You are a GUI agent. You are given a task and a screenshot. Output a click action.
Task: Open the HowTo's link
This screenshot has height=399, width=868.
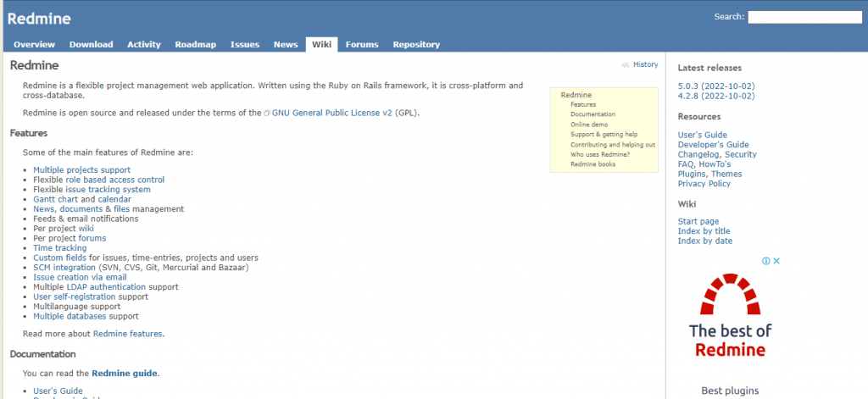click(715, 164)
